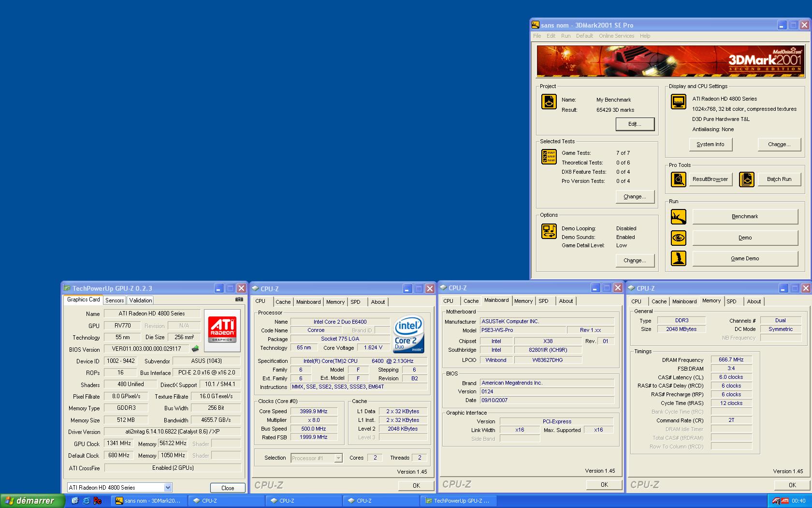Click the ResultBrowser magnifier icon

click(679, 179)
